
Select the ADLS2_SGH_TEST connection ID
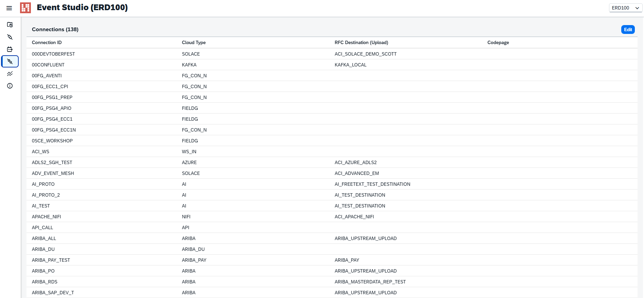[x=52, y=162]
